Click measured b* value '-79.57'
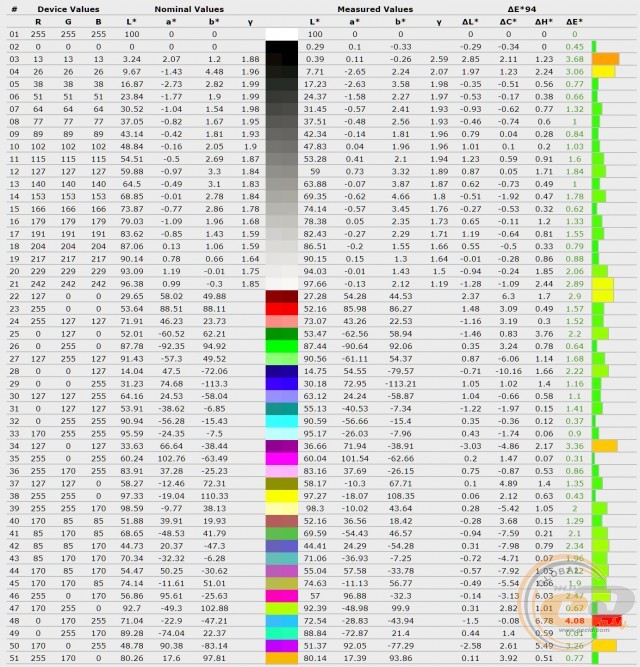640x667 pixels. 401,371
